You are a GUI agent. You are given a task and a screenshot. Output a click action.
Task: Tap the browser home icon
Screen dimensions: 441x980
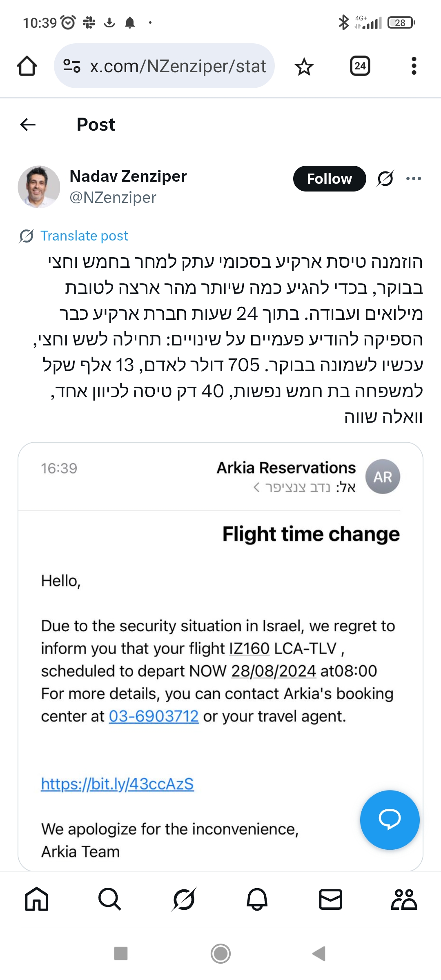tap(27, 66)
